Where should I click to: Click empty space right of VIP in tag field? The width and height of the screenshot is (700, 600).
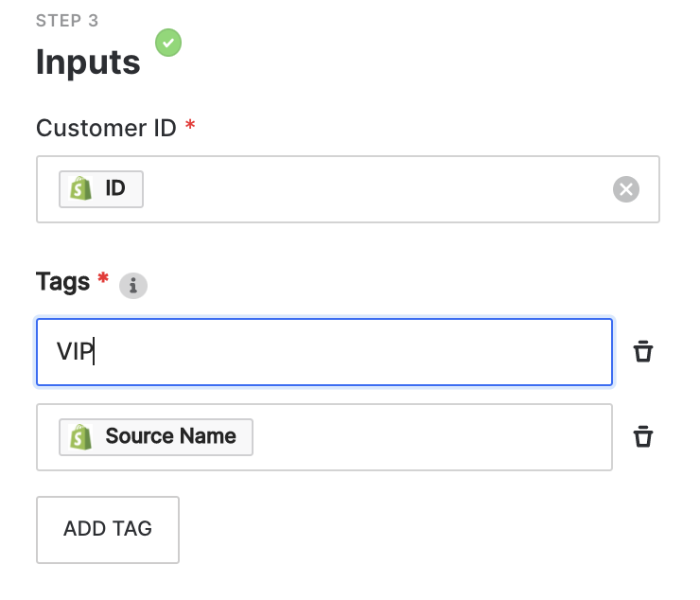tap(378, 352)
